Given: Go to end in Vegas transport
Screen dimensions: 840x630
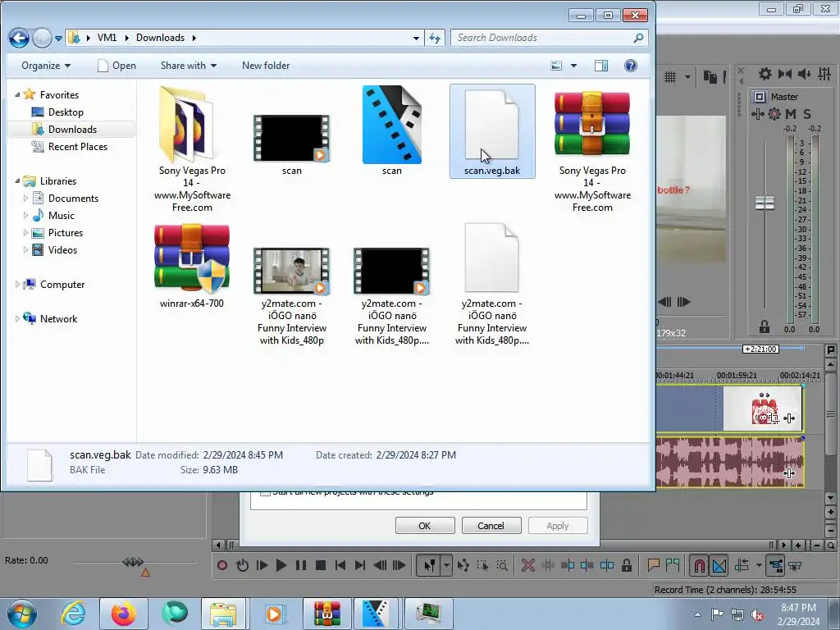Looking at the screenshot, I should (360, 565).
